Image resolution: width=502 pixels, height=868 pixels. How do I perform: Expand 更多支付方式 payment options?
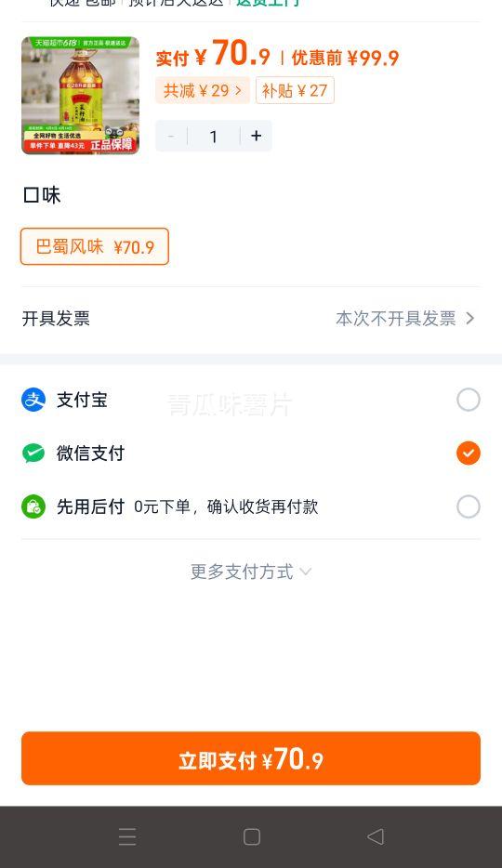click(x=251, y=572)
